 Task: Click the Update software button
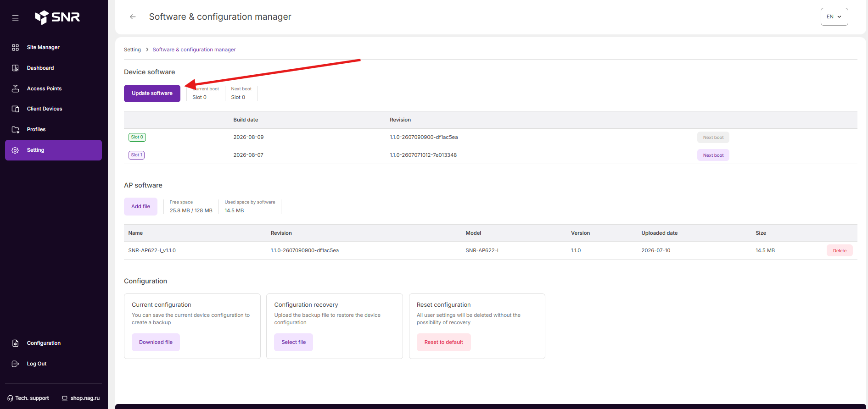point(152,94)
